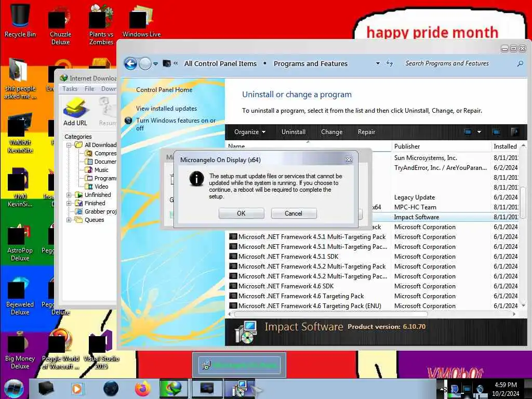Click Cancel in the Microangelo On Display dialog
The image size is (532, 399).
coord(294,214)
